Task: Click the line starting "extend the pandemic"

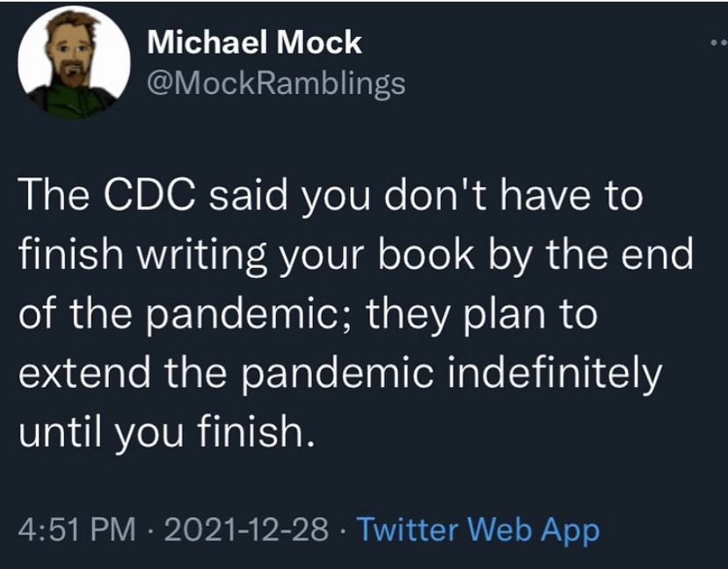Action: coord(339,374)
